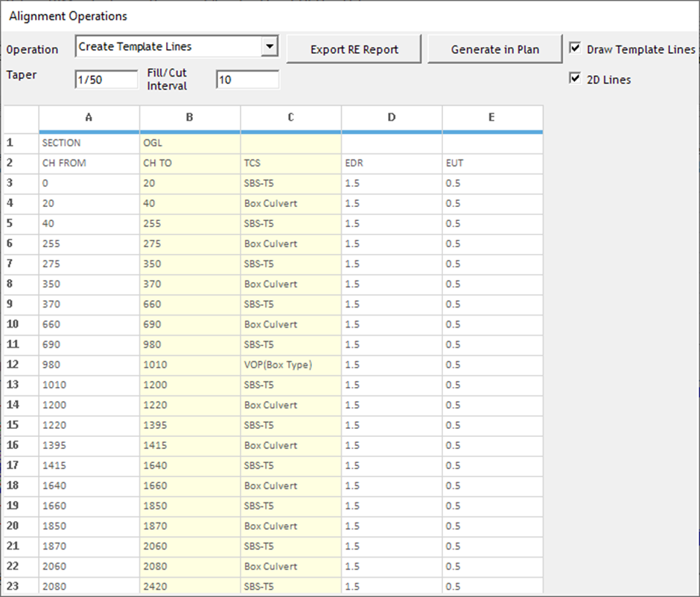Click the Generate in Plan button
The height and width of the screenshot is (597, 700).
coord(495,49)
